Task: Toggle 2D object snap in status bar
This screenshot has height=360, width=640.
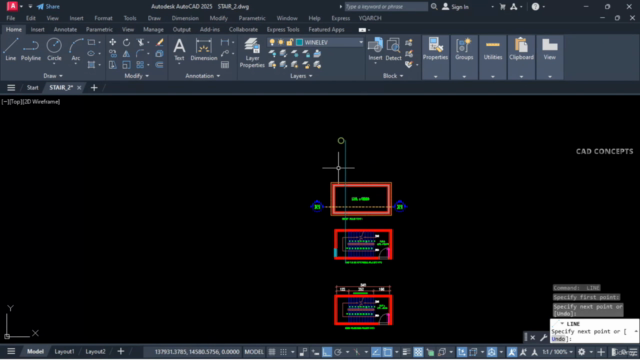Action: click(387, 352)
